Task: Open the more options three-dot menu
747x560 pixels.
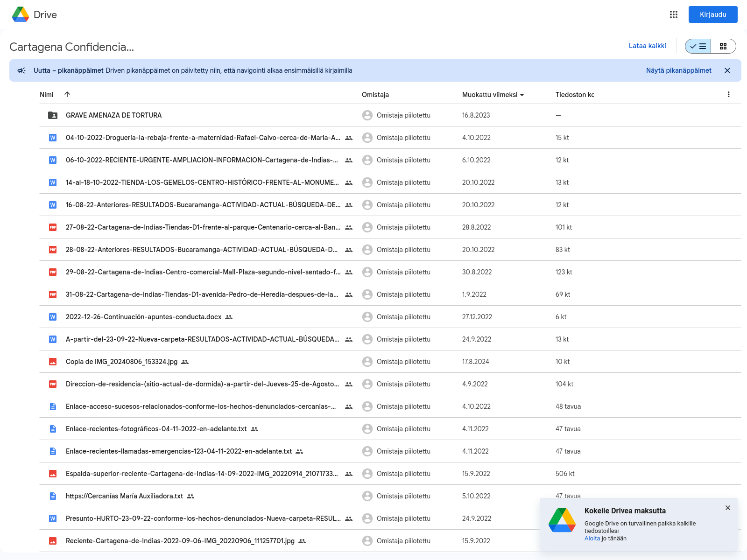Action: point(728,94)
